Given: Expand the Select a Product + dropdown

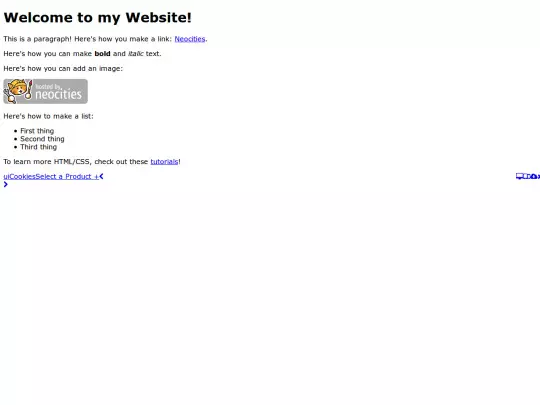Looking at the screenshot, I should pyautogui.click(x=67, y=176).
